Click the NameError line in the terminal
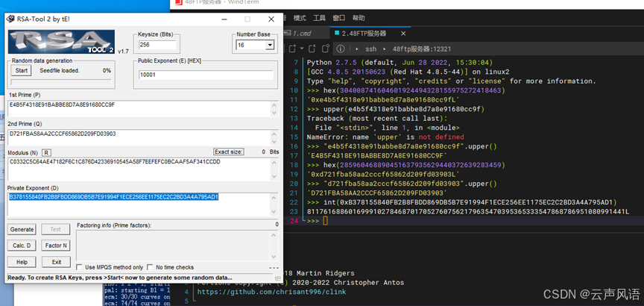Screen dimensions: 644x306 (385, 137)
